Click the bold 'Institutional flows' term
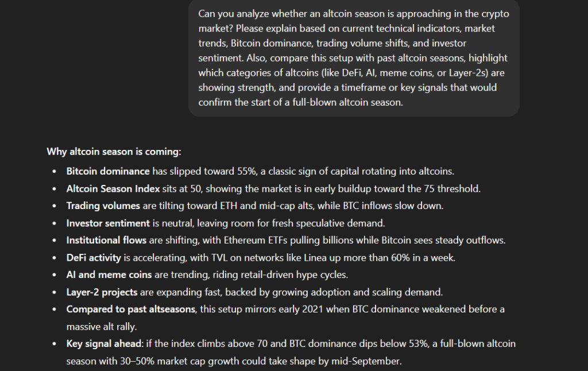 [x=106, y=240]
